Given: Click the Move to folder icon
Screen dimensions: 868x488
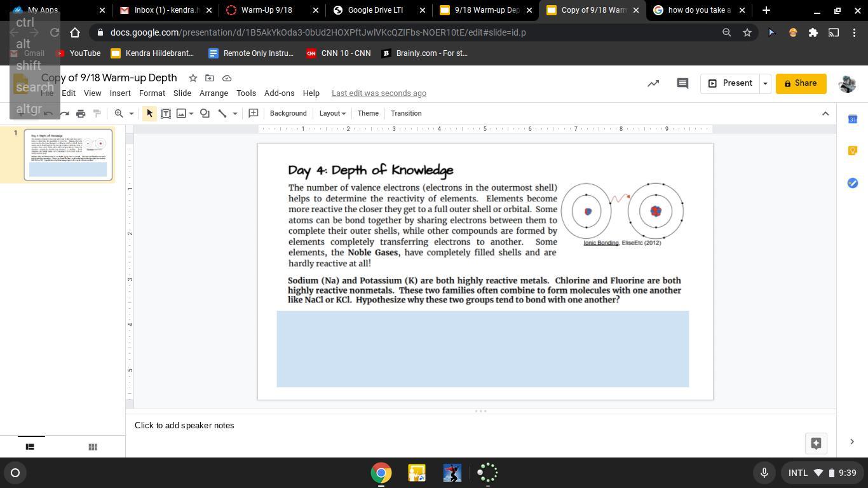Looking at the screenshot, I should coord(210,78).
